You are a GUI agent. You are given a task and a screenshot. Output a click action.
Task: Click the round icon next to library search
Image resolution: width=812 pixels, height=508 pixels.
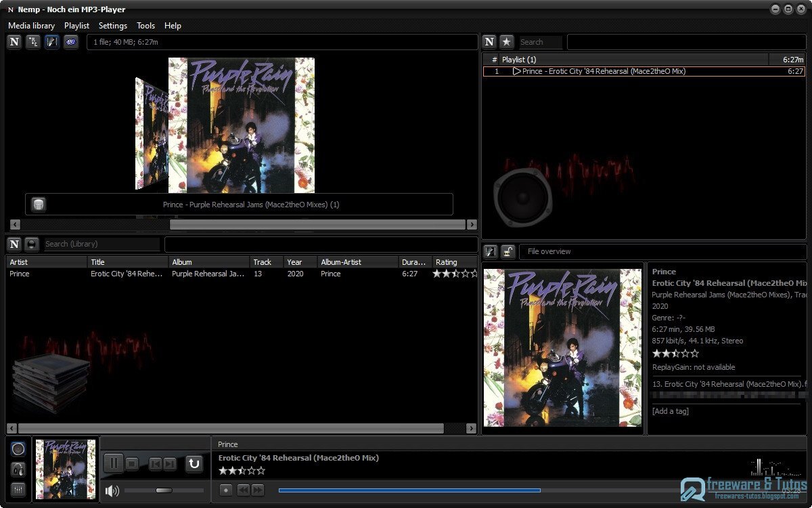[32, 244]
